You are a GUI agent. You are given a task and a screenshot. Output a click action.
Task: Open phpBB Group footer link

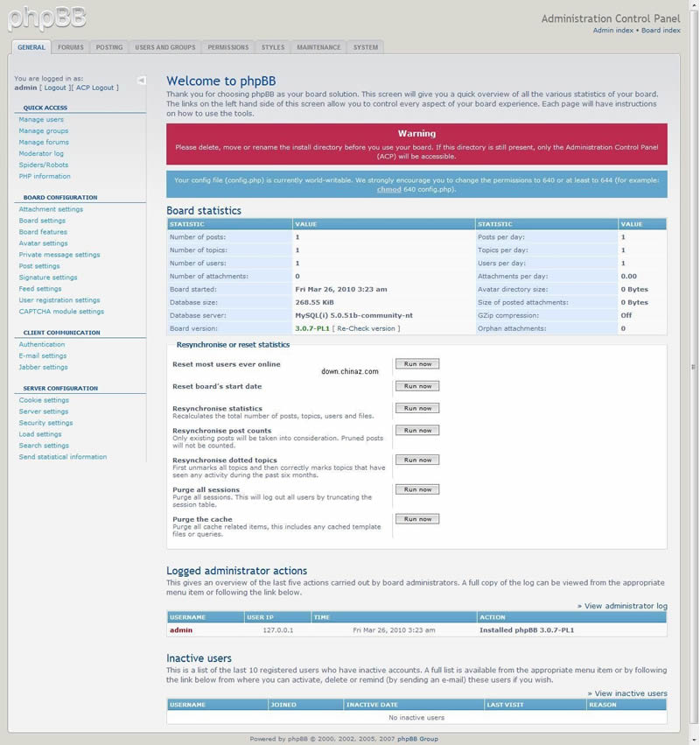417,739
